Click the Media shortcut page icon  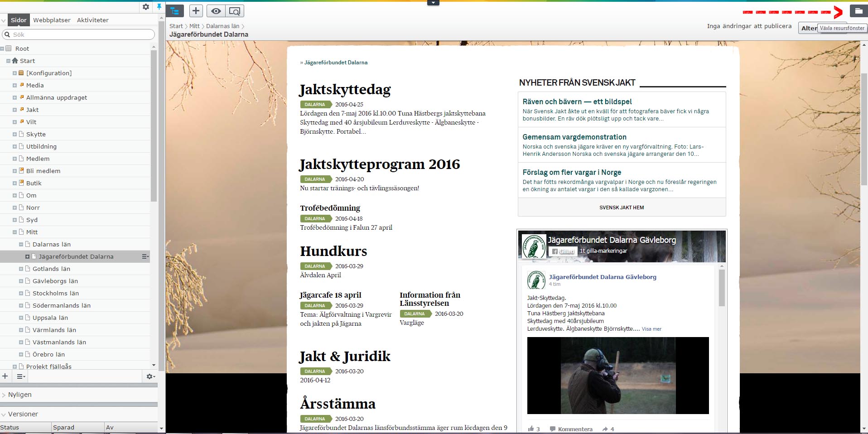tap(21, 85)
